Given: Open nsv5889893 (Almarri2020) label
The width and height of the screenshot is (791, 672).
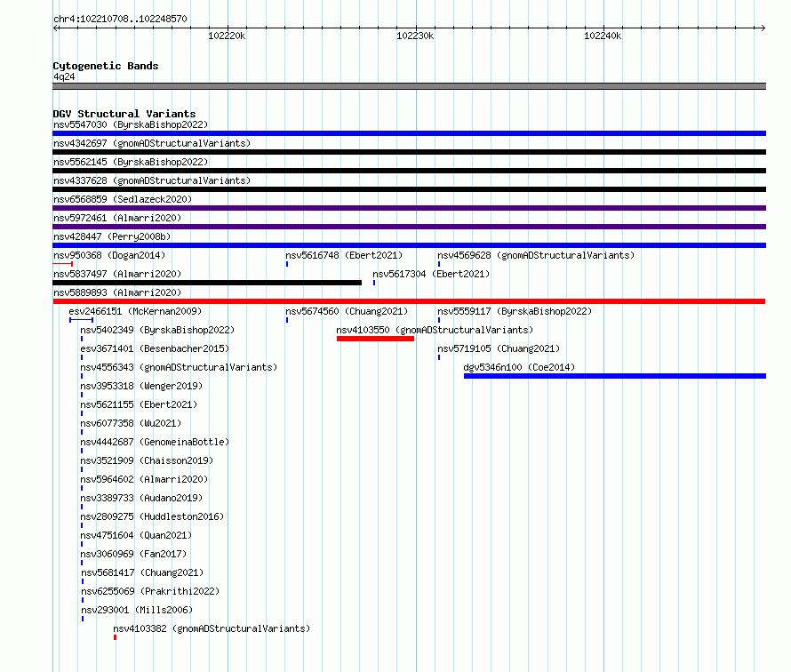Looking at the screenshot, I should click(x=117, y=292).
